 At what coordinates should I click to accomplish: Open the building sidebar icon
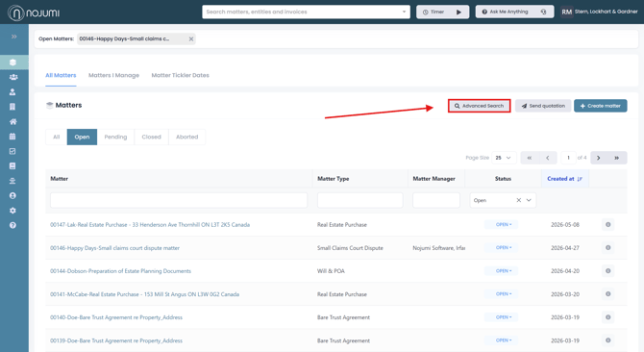pyautogui.click(x=12, y=107)
